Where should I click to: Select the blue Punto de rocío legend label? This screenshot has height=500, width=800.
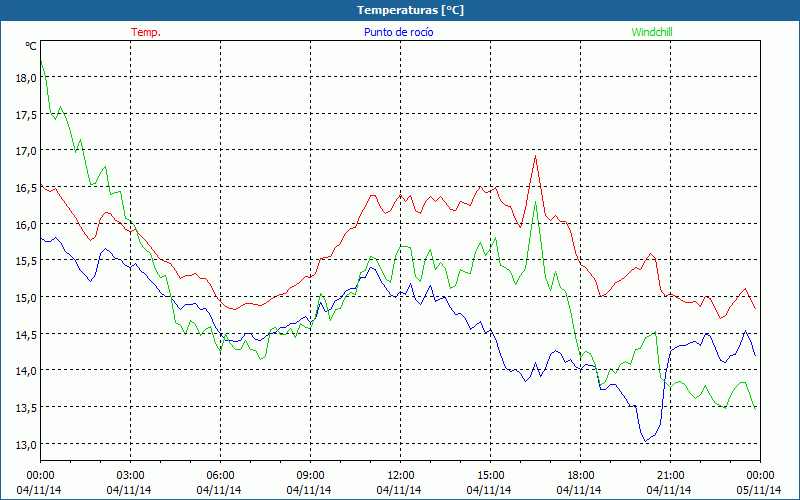click(x=398, y=32)
